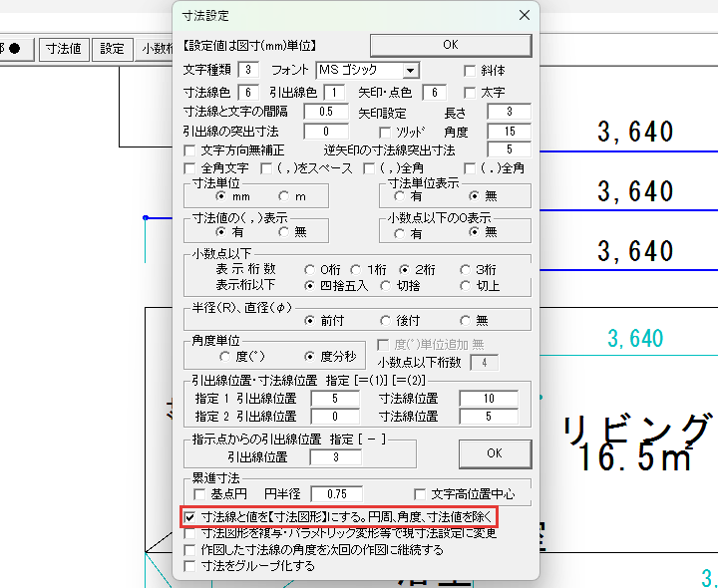Click the 文字種類 input field
The image size is (718, 588).
248,70
